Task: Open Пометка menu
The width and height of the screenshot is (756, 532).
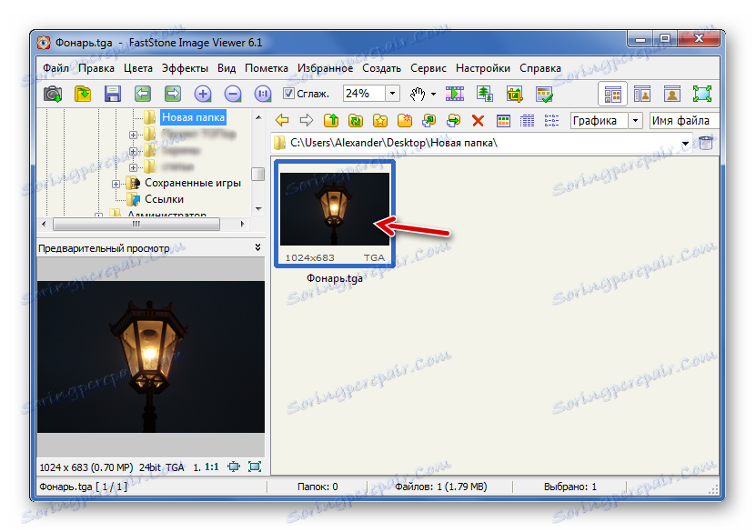Action: 267,68
